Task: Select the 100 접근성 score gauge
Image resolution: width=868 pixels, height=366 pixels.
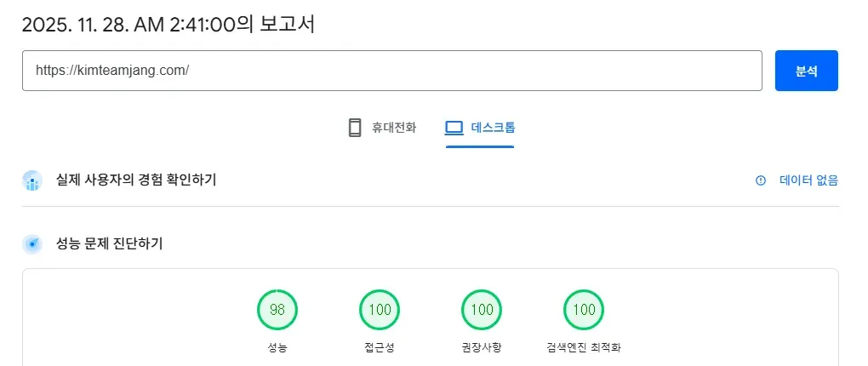Action: (x=380, y=310)
